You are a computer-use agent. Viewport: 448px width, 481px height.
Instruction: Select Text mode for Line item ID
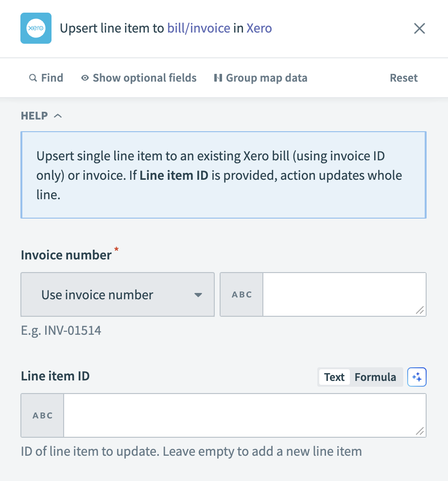point(334,377)
